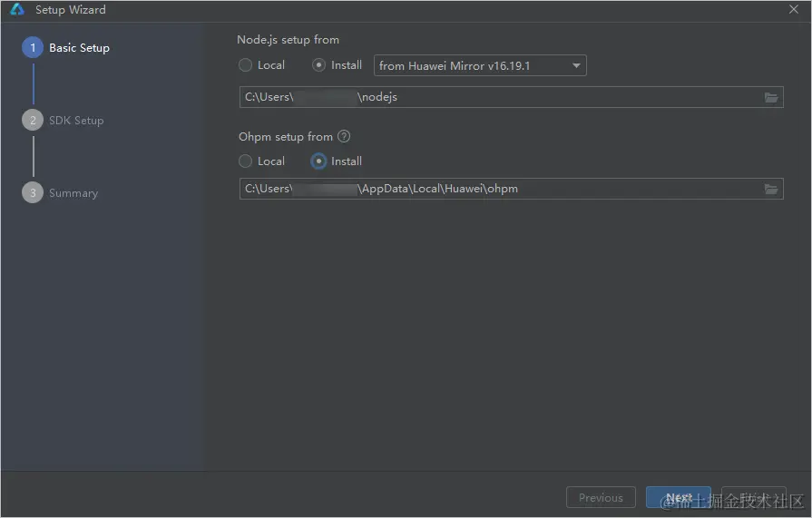This screenshot has width=812, height=518.
Task: Go to Basic Setup step
Action: pyautogui.click(x=79, y=48)
